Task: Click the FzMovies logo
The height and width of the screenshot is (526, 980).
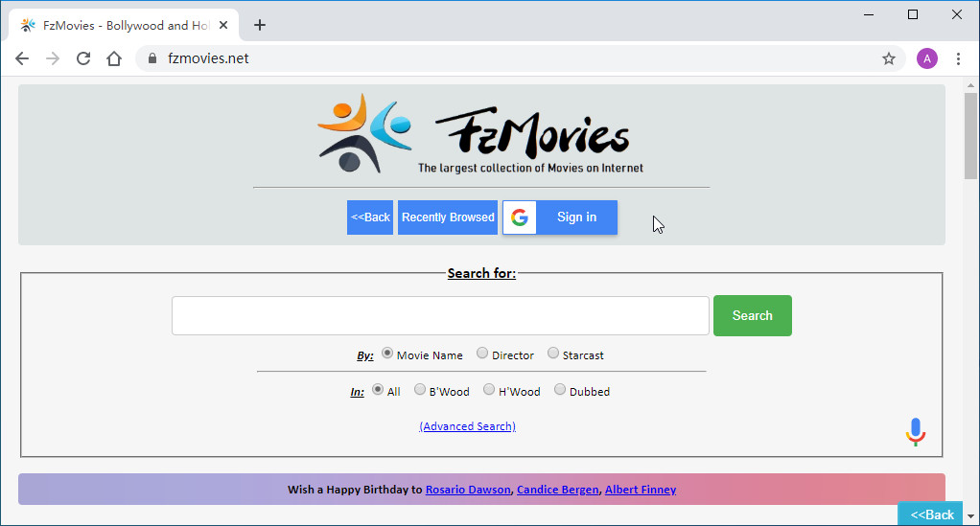Action: 480,134
